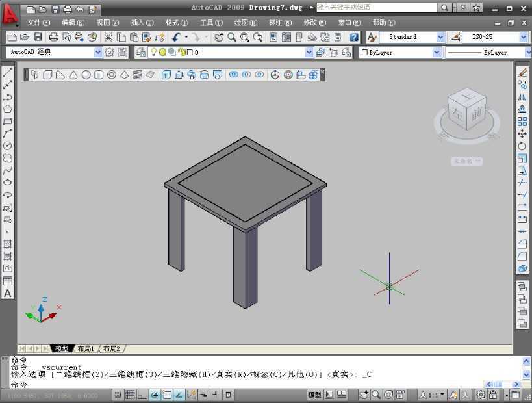Switch to the 布局2 layout tab
The width and height of the screenshot is (532, 403).
111,348
